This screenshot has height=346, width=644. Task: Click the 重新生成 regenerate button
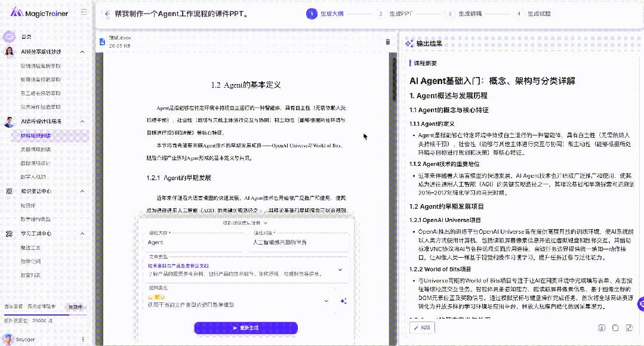pos(246,328)
